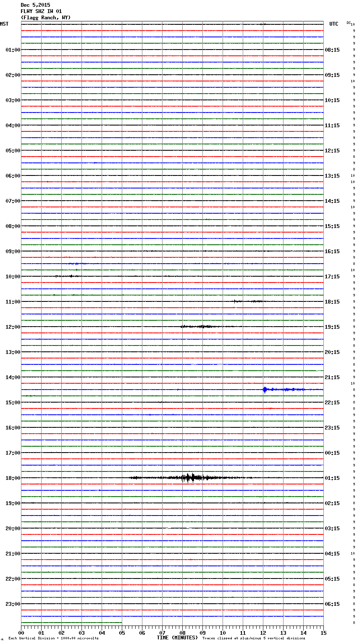Viewport: 357px width, 644px height.
Task: Select the 23:00 MST row label
Action: pyautogui.click(x=13, y=604)
